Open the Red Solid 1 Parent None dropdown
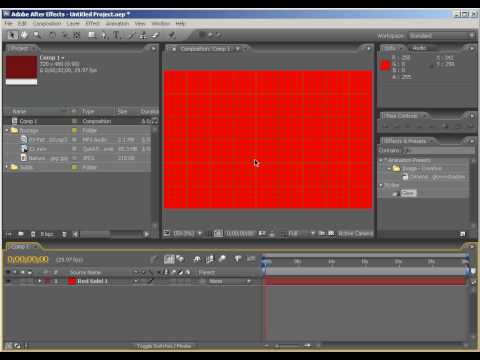480x360 pixels. 229,281
